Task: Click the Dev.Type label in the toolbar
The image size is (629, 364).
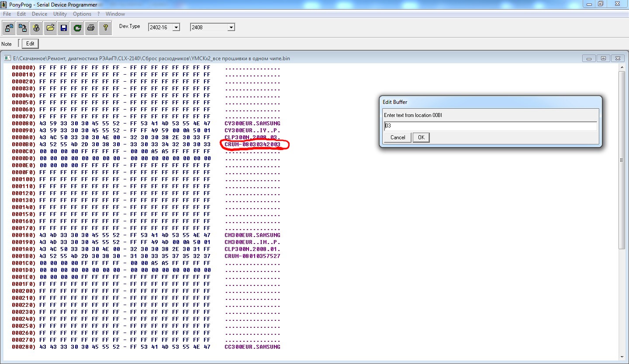Action: [x=130, y=26]
